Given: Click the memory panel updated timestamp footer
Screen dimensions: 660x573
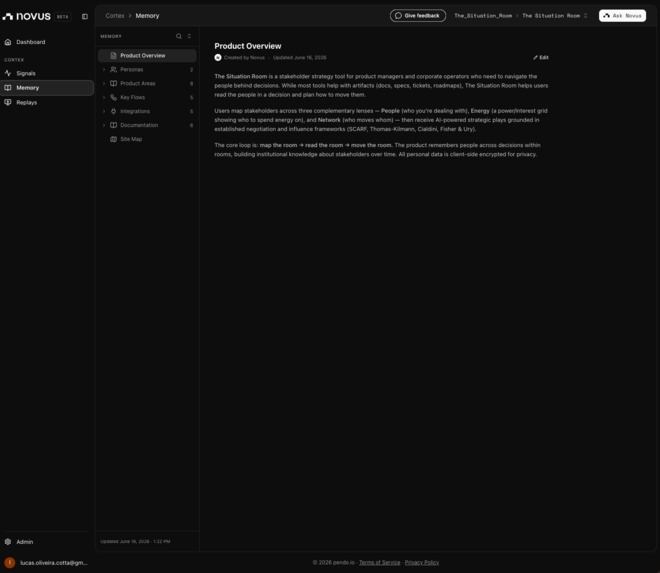Looking at the screenshot, I should click(x=135, y=541).
